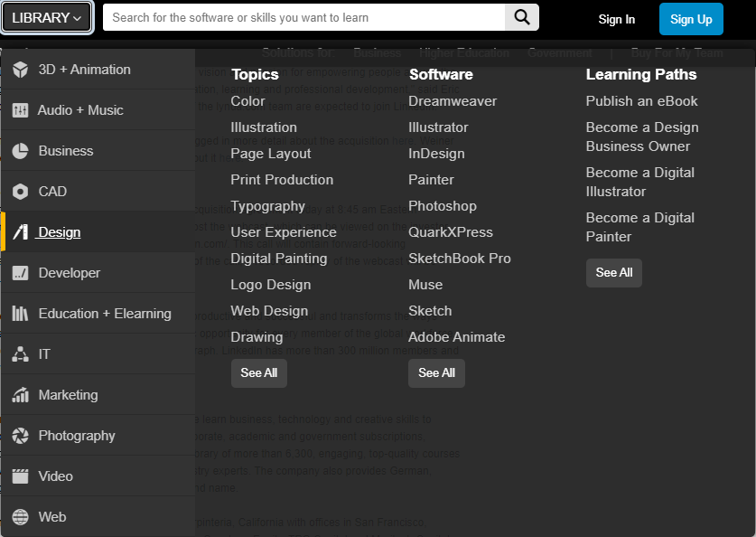The image size is (756, 537).
Task: Click the IT network icon
Action: [x=20, y=354]
